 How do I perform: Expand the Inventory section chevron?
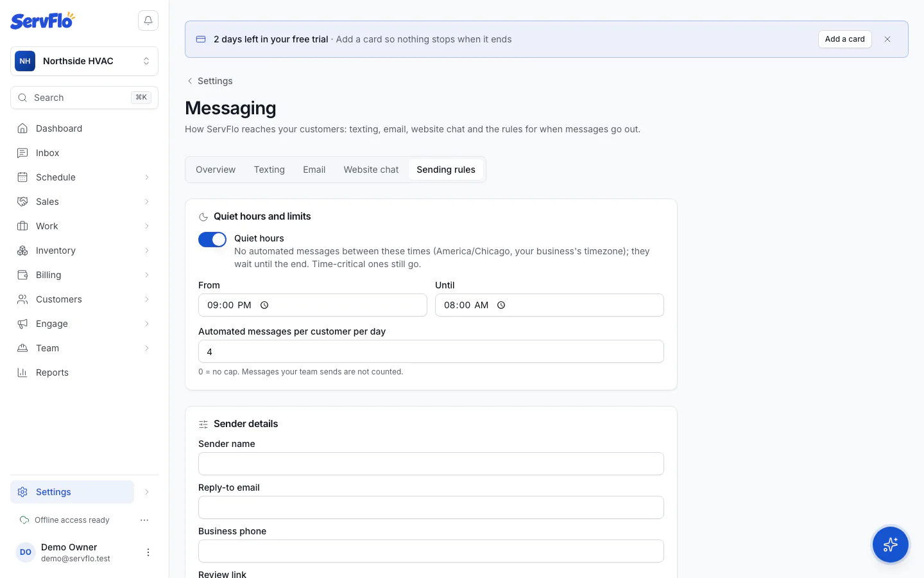point(147,250)
